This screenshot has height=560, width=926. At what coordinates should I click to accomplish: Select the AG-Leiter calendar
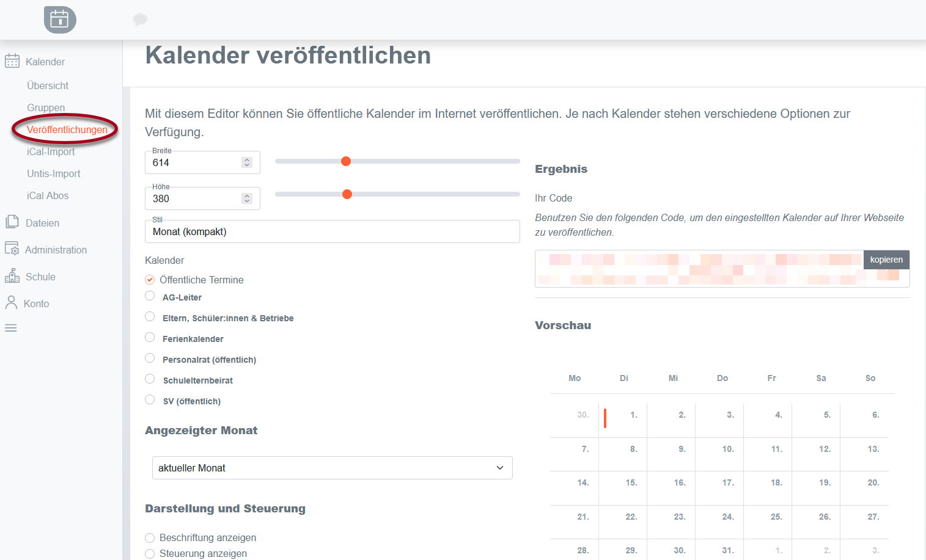tap(150, 296)
